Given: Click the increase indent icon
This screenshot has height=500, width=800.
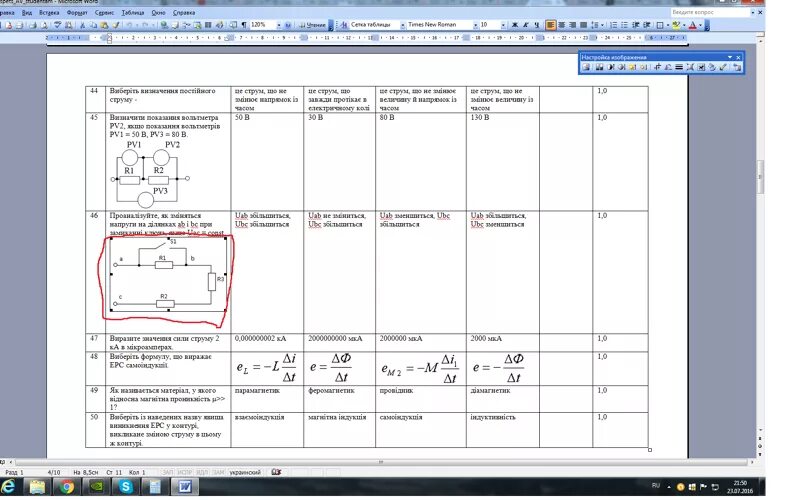Looking at the screenshot, I should (647, 24).
